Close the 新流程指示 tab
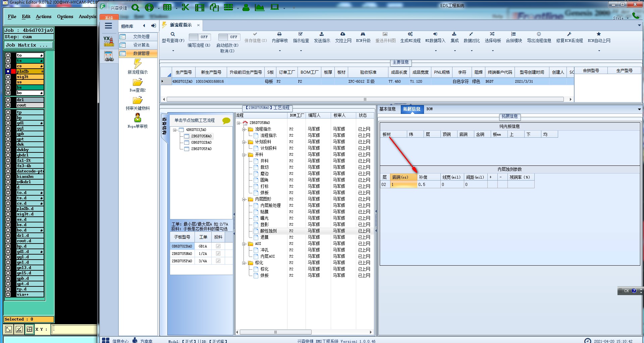 coord(198,25)
